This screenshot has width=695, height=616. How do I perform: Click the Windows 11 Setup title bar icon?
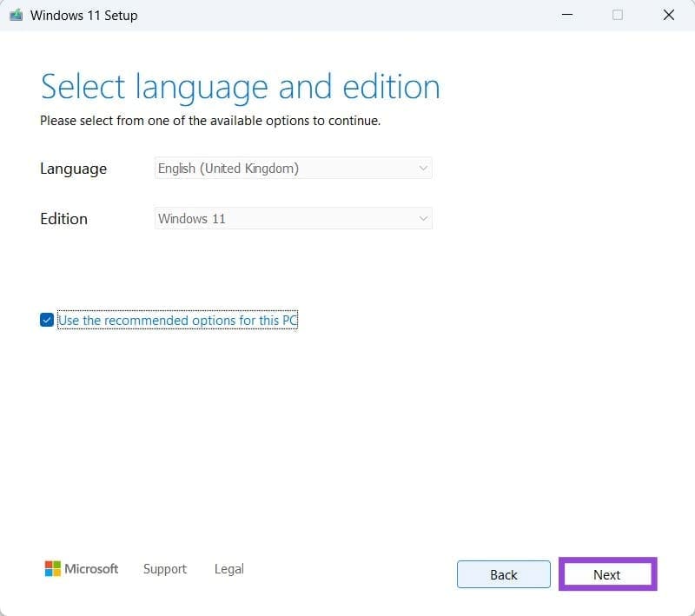16,15
